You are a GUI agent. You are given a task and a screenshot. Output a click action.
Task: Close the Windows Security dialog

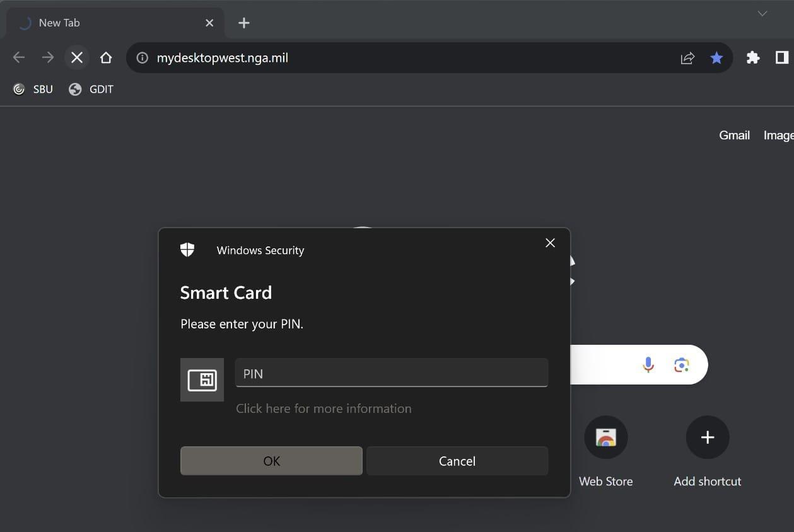point(550,243)
